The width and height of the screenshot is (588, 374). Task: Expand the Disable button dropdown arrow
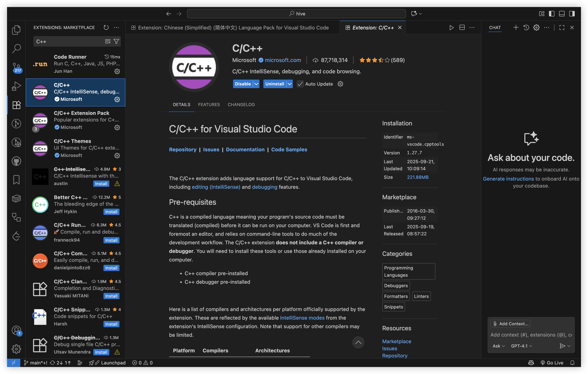click(x=256, y=84)
